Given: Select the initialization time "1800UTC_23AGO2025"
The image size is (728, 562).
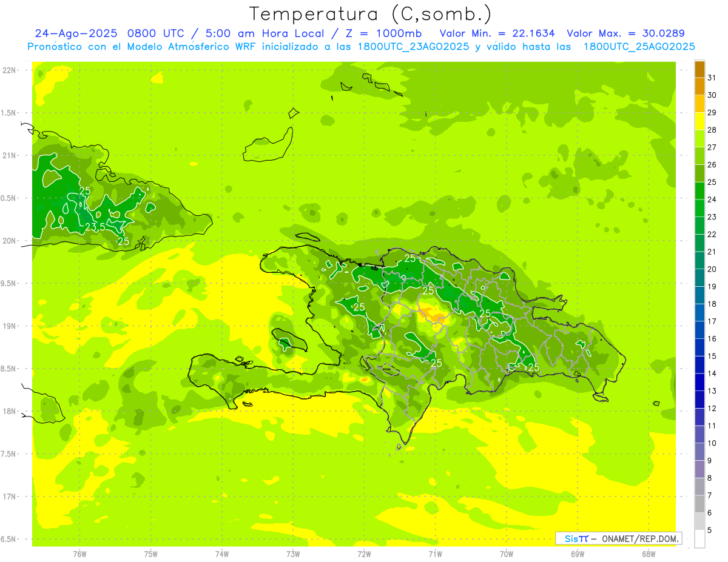Looking at the screenshot, I should point(411,47).
